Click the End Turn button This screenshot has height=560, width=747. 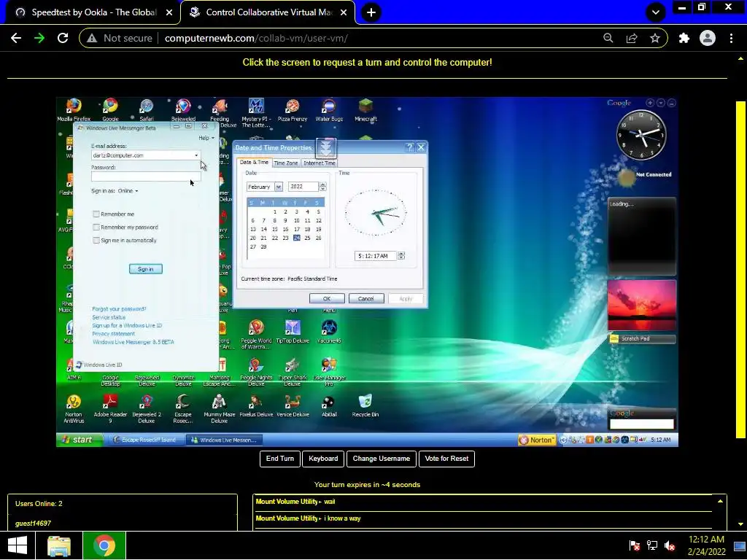click(x=280, y=459)
